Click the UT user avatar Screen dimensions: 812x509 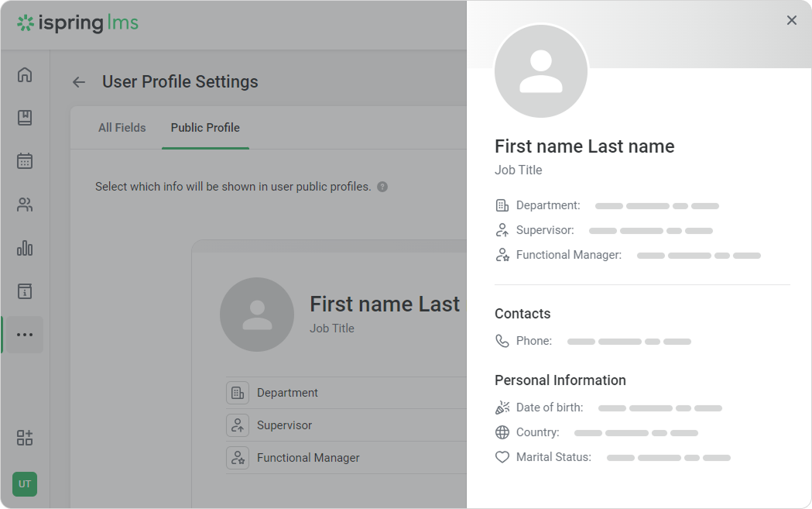point(25,484)
